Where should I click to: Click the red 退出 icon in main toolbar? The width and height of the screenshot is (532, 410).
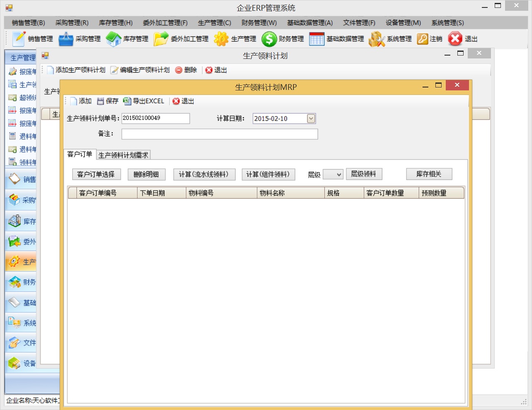click(455, 39)
